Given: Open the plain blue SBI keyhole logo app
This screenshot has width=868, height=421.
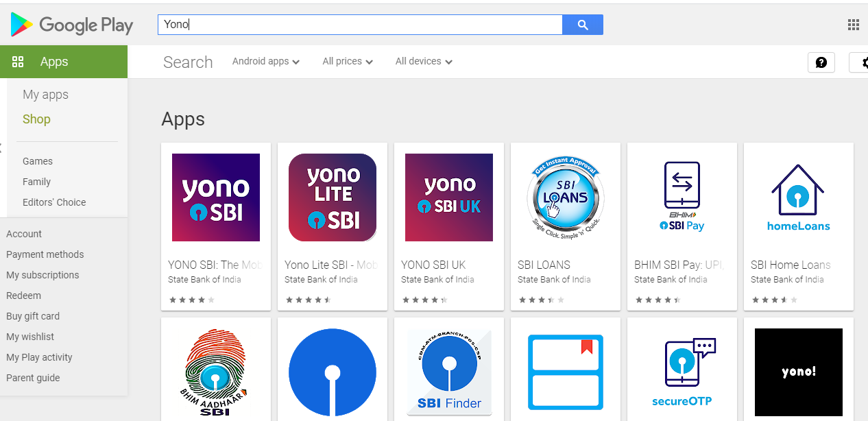Looking at the screenshot, I should [333, 372].
